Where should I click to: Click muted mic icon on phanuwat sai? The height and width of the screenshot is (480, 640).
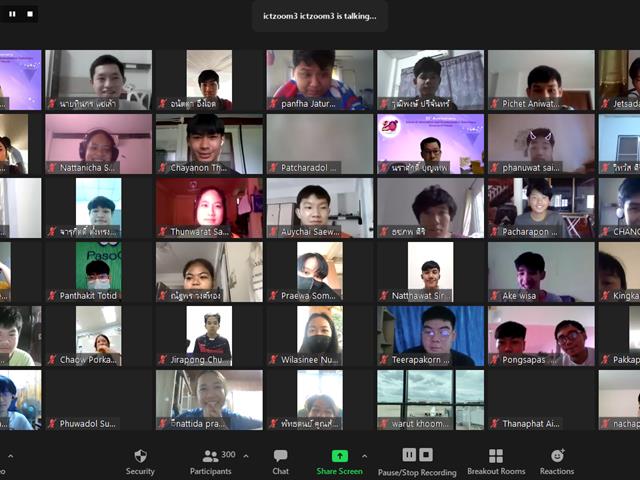tap(495, 168)
